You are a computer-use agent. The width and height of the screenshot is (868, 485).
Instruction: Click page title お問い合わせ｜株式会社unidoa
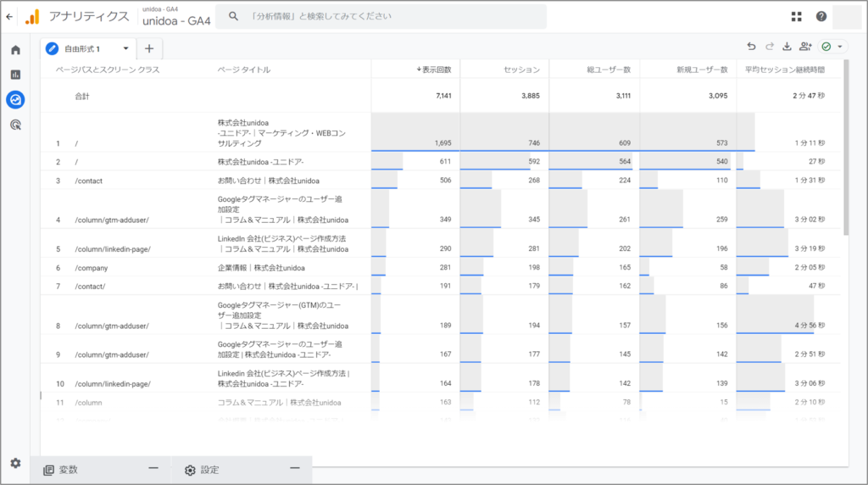[269, 181]
